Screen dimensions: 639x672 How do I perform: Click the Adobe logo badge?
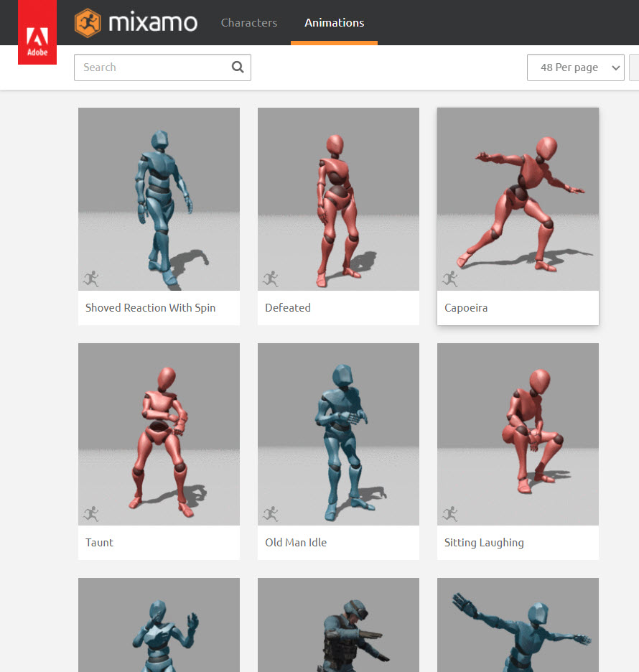click(x=37, y=32)
